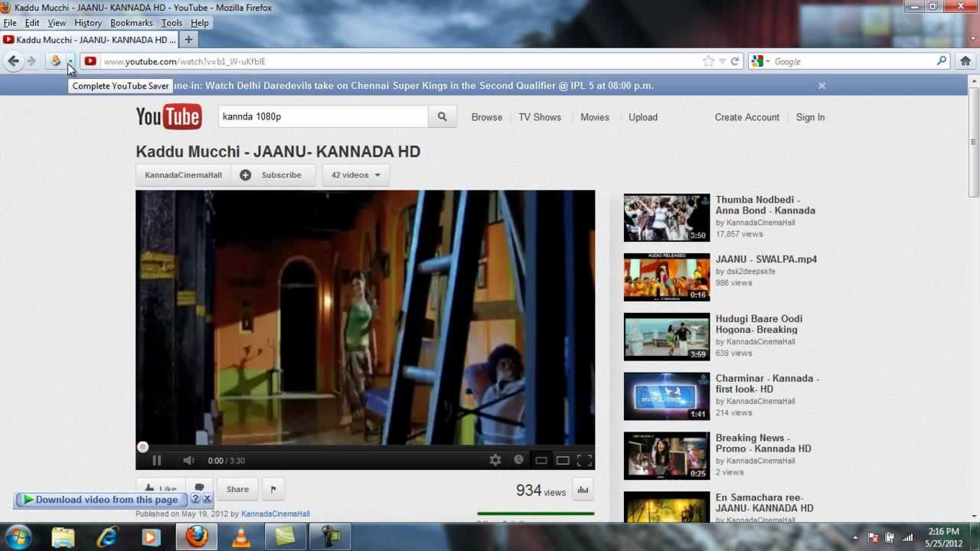The height and width of the screenshot is (551, 980).
Task: Open the Browse link
Action: coord(487,117)
